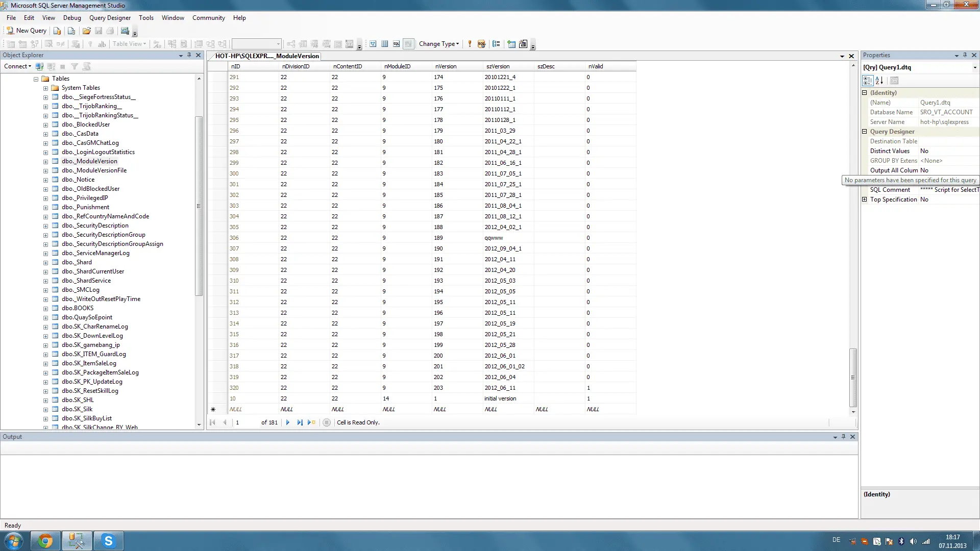Show the SQL pane icon

coord(397,44)
